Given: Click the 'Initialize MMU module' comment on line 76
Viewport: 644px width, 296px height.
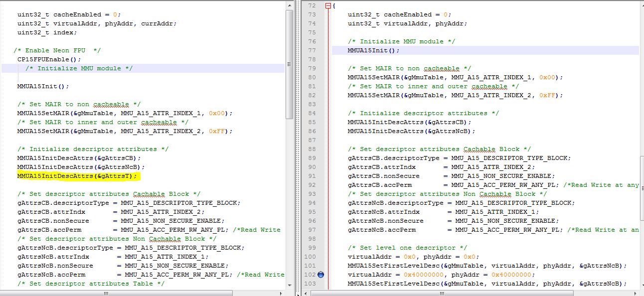Looking at the screenshot, I should point(402,41).
